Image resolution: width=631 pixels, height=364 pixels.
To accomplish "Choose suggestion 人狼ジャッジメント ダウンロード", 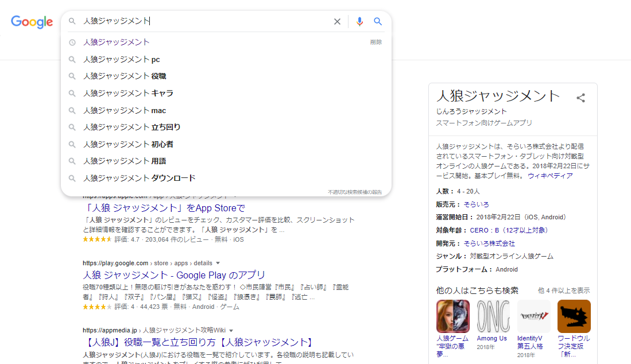I will coord(226,178).
